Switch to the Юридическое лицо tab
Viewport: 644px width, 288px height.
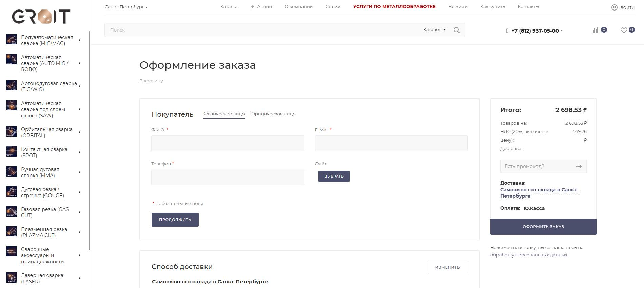tap(273, 114)
